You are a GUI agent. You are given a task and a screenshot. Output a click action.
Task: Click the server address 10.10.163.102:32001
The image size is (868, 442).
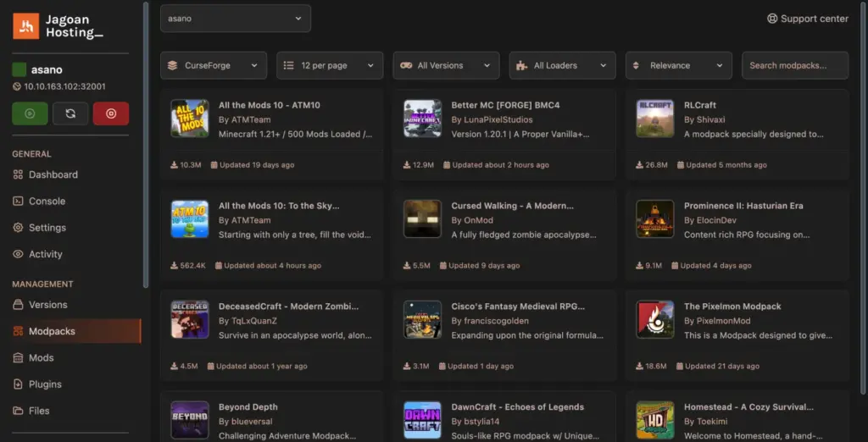64,86
